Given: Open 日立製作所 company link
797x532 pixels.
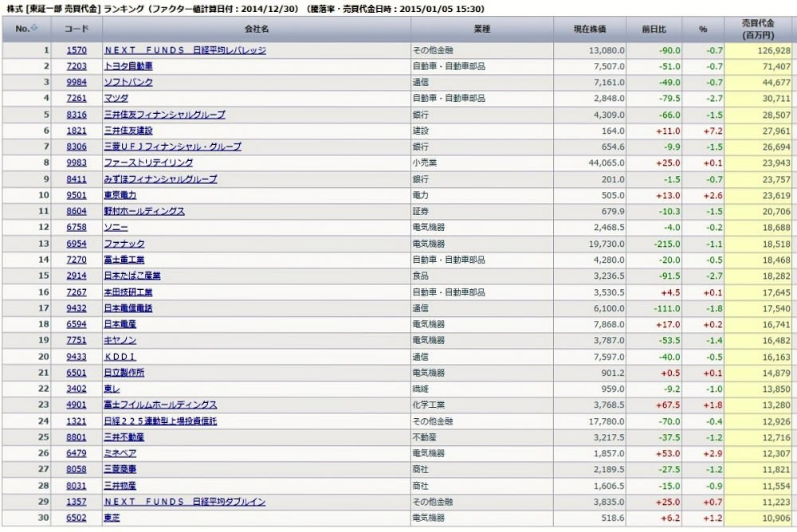Looking at the screenshot, I should click(x=124, y=373).
